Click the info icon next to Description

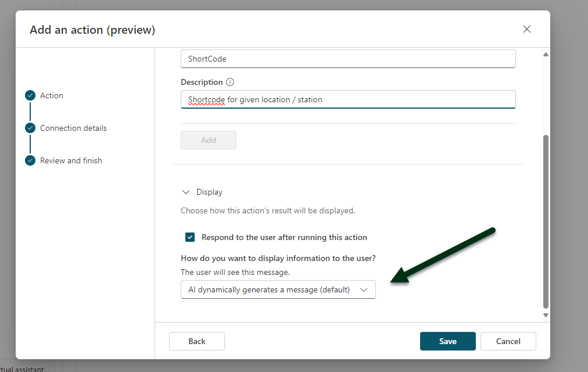click(230, 83)
